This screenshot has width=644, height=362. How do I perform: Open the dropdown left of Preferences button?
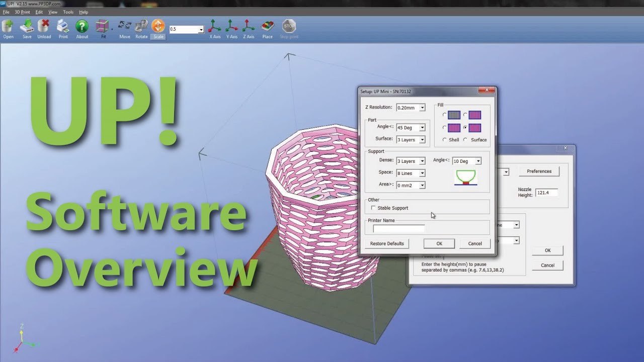pos(506,172)
